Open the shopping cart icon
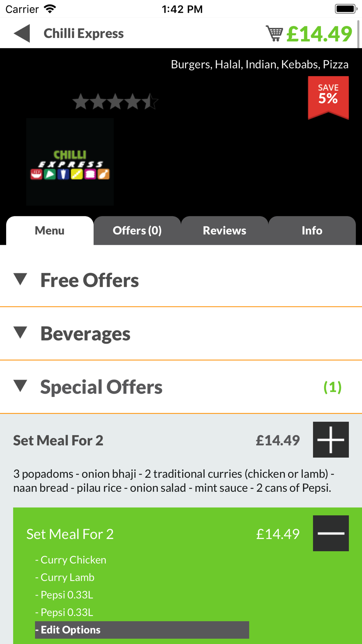Screen dimensions: 362x644 tap(274, 34)
